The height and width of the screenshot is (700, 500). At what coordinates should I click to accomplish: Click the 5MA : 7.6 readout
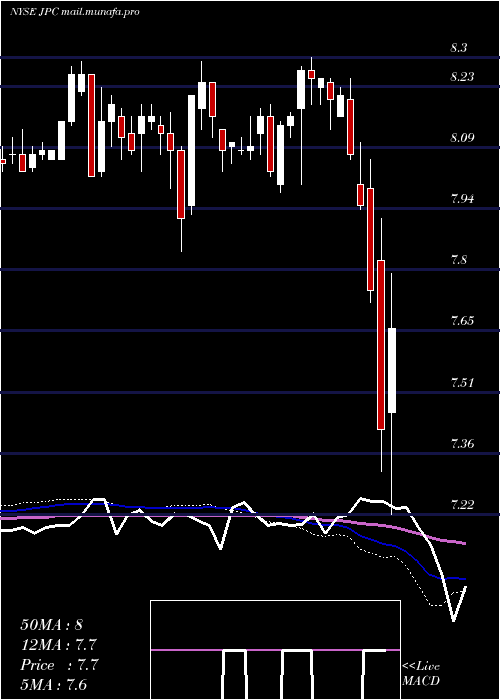pos(54,685)
